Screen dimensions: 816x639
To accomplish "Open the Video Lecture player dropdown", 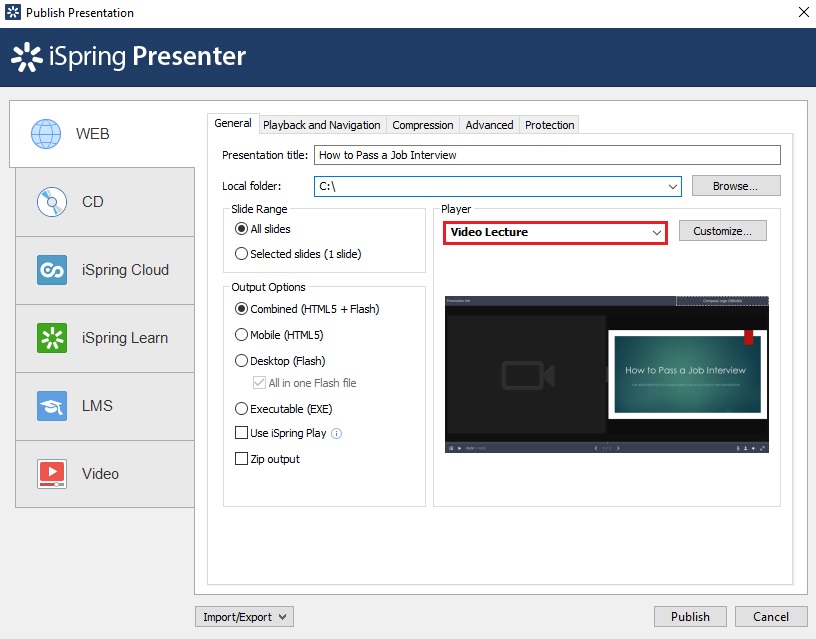I will (555, 232).
